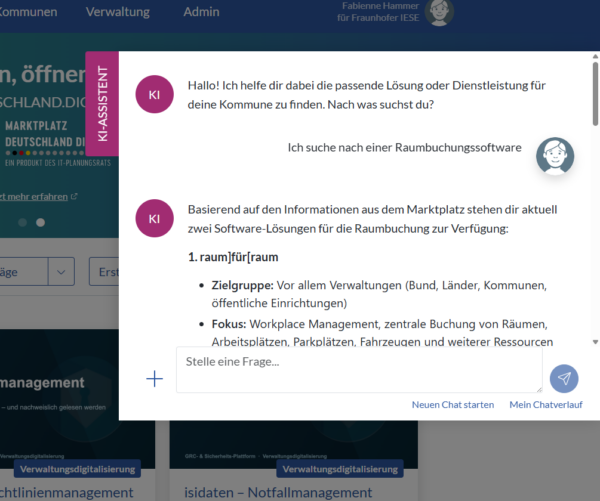Click the 'Zielgruppe:' bullet label
Screen dimensions: 600x501
(243, 285)
